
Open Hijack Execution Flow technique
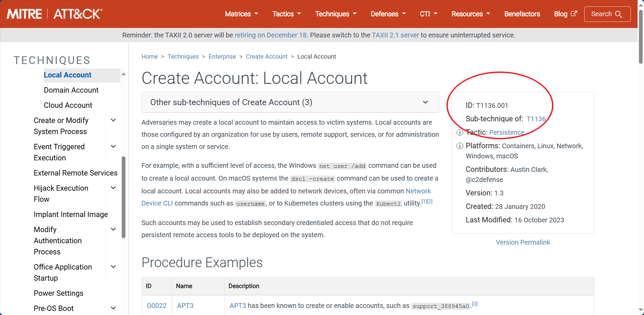click(61, 194)
